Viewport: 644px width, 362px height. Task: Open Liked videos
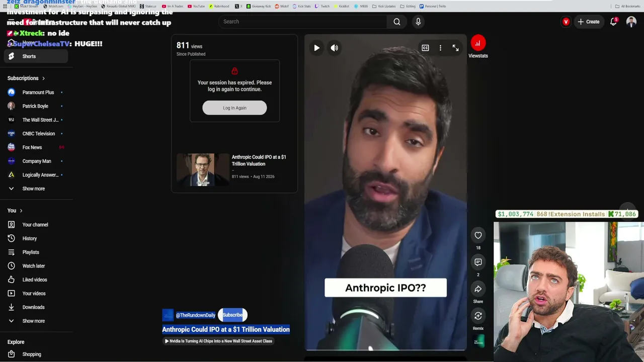pyautogui.click(x=36, y=280)
